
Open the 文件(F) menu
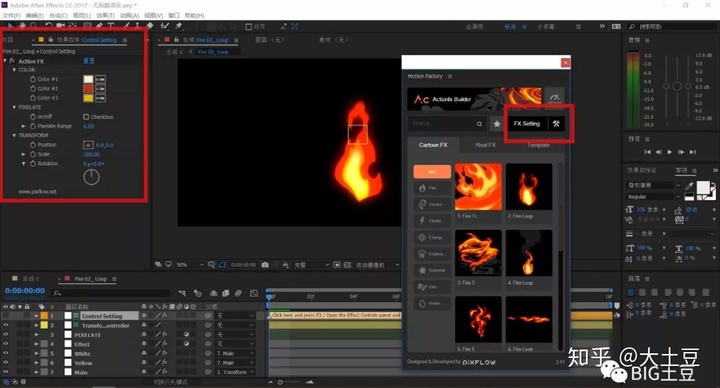(11, 16)
